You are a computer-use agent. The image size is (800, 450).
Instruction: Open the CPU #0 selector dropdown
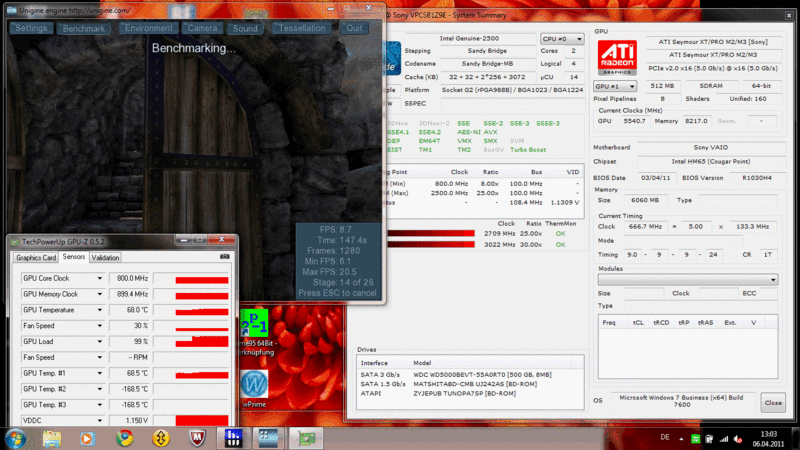click(562, 39)
